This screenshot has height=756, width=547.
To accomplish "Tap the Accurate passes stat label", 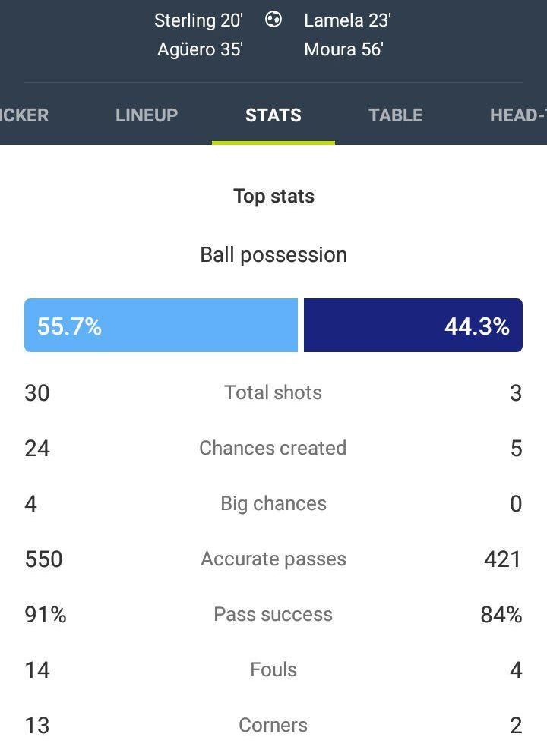I will [x=273, y=559].
